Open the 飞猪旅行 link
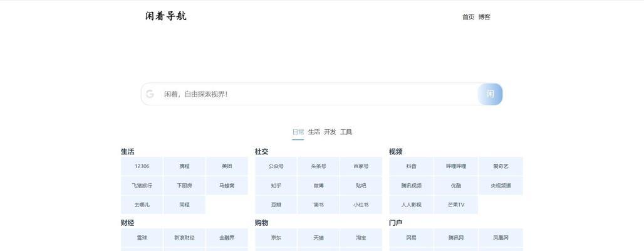Viewport: 644px width, 251px height. coord(142,186)
